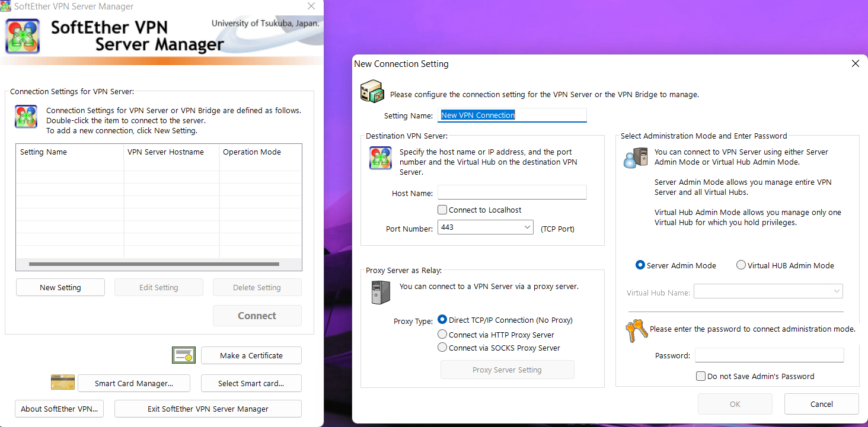
Task: Check Do not Save Admin's Password
Action: 700,376
